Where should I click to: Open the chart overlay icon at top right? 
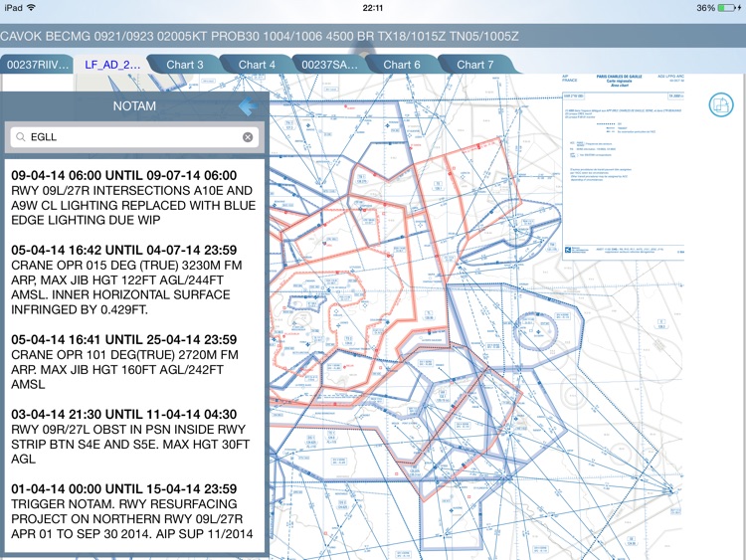pos(721,104)
